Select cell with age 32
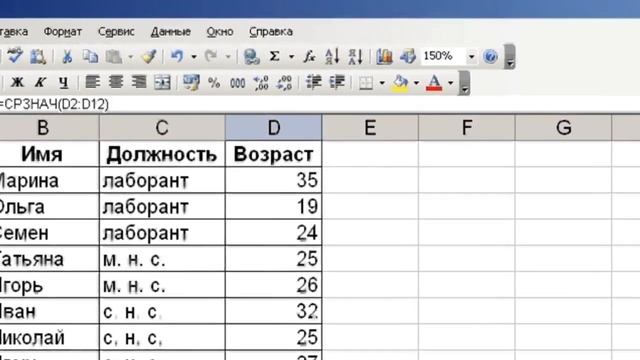Screen dimensions: 640x360 [x=273, y=311]
